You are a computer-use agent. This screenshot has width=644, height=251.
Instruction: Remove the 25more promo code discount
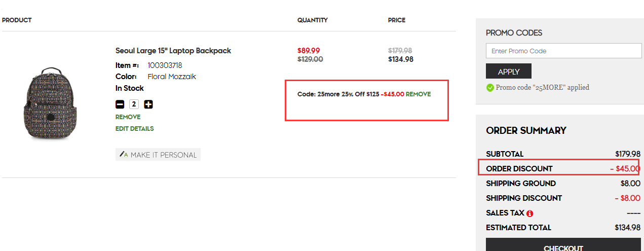tap(418, 94)
